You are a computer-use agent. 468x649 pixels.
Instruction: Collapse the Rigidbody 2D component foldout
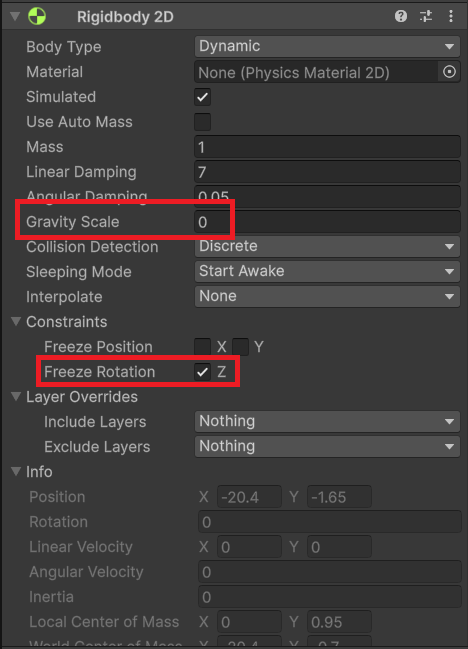pyautogui.click(x=15, y=17)
